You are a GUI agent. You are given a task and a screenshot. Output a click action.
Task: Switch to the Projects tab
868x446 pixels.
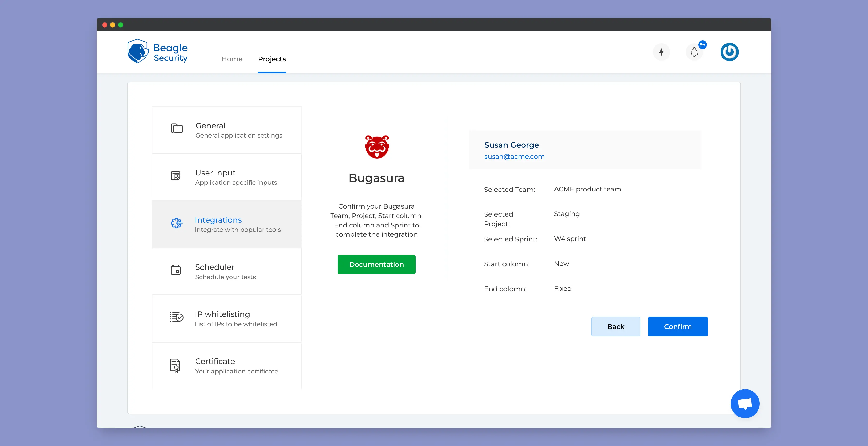272,59
